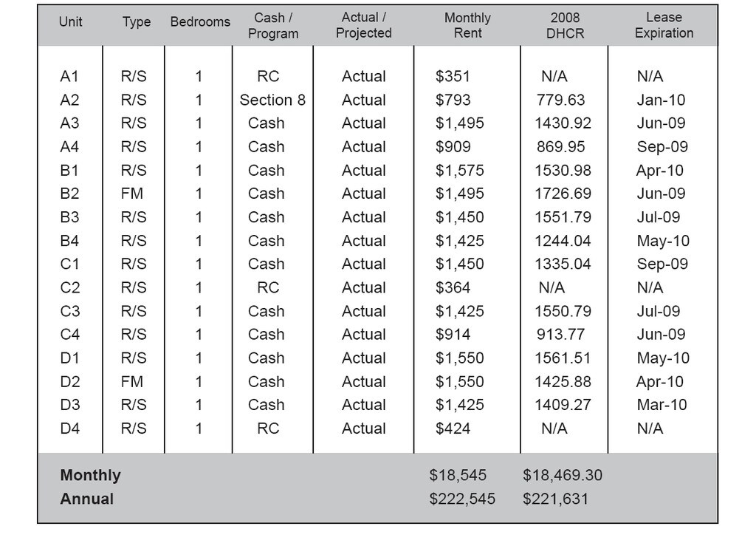Click the 1726.69 DHCR value

pos(563,194)
